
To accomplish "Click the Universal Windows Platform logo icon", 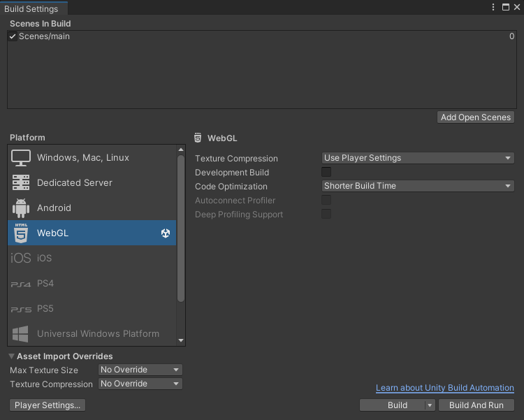I will pos(20,334).
